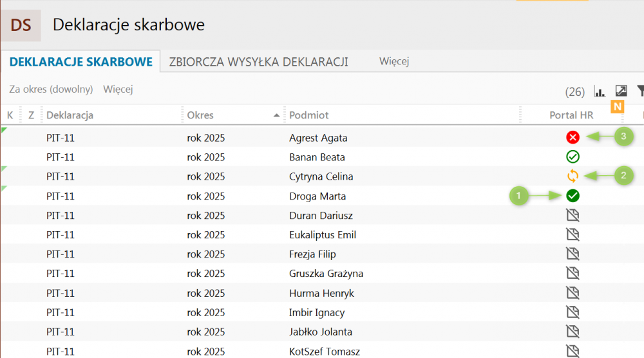644x358 pixels.
Task: Click the Portal HR column header
Action: tap(571, 115)
